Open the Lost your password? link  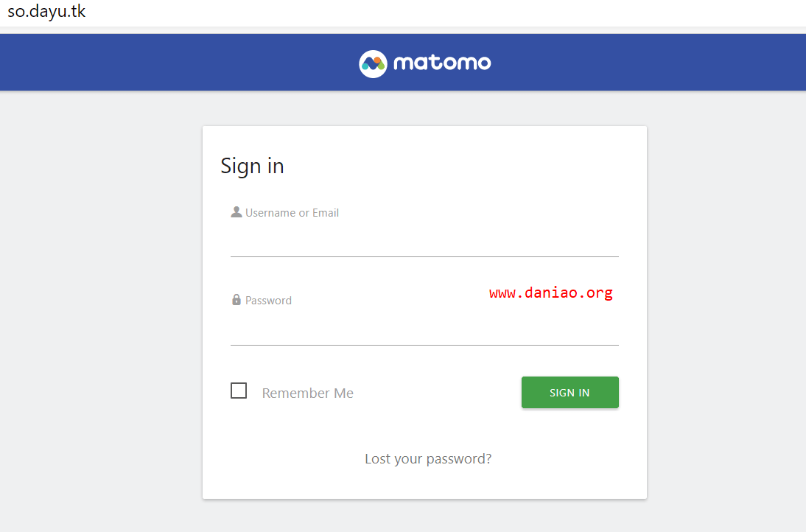(428, 458)
